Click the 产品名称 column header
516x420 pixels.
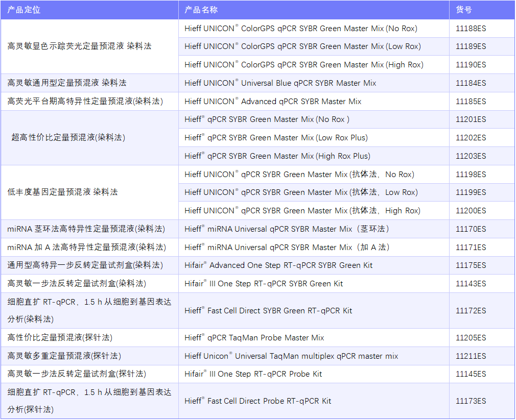pyautogui.click(x=201, y=10)
